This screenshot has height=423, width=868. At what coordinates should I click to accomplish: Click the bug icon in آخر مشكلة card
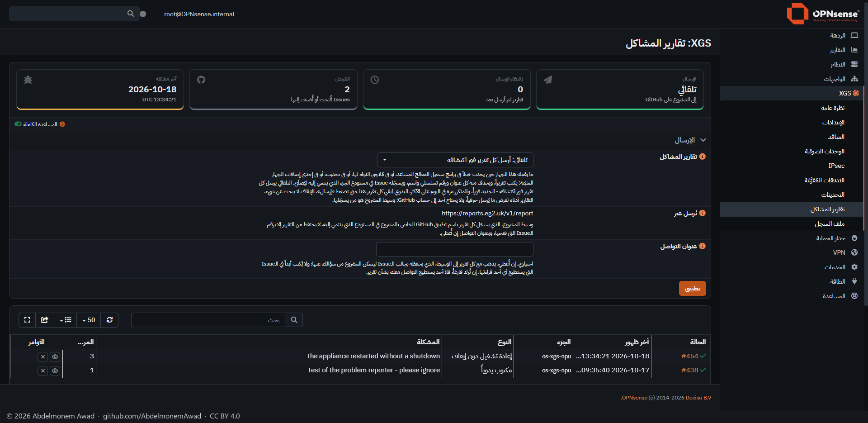click(28, 80)
